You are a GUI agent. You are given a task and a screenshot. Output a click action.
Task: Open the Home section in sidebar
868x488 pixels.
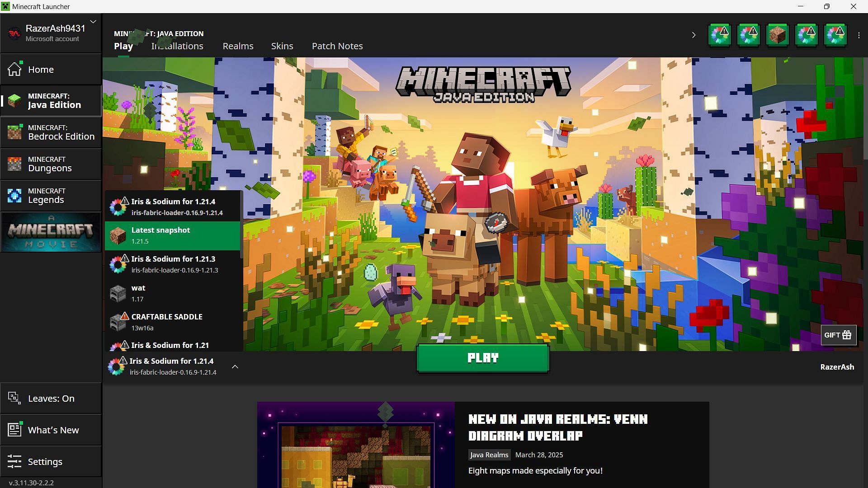(x=51, y=69)
